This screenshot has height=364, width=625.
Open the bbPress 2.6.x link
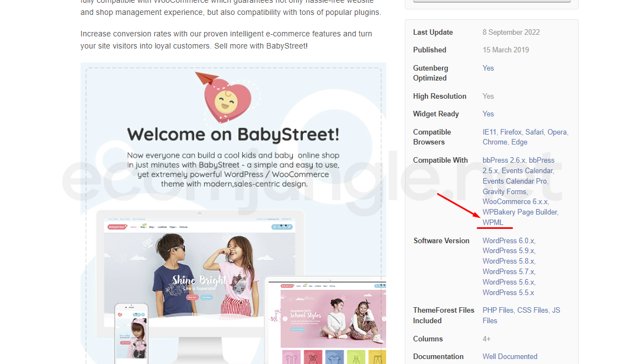click(504, 160)
